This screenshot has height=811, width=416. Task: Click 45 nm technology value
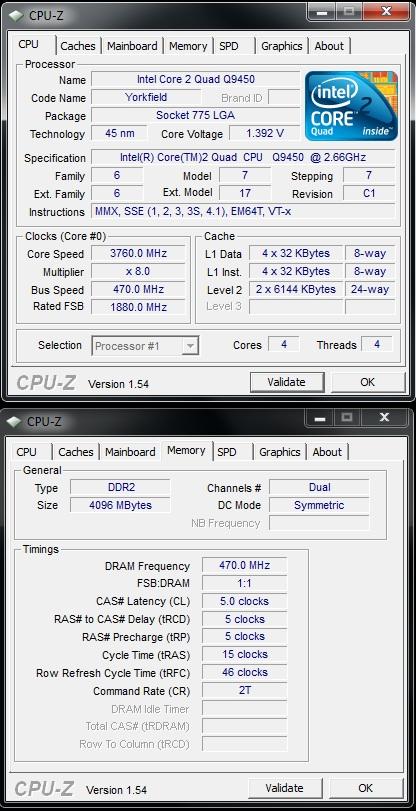[120, 133]
